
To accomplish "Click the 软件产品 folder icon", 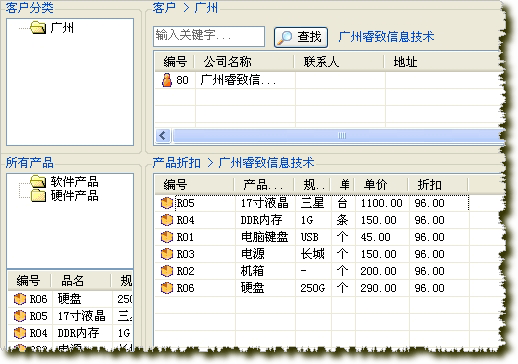I will pos(38,182).
